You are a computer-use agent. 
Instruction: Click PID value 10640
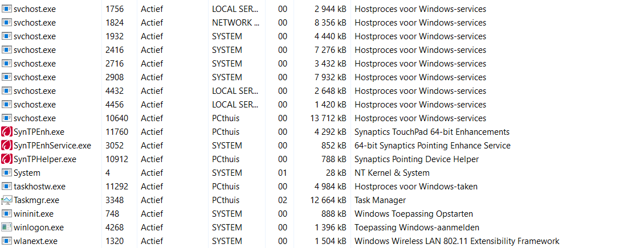[x=117, y=118]
